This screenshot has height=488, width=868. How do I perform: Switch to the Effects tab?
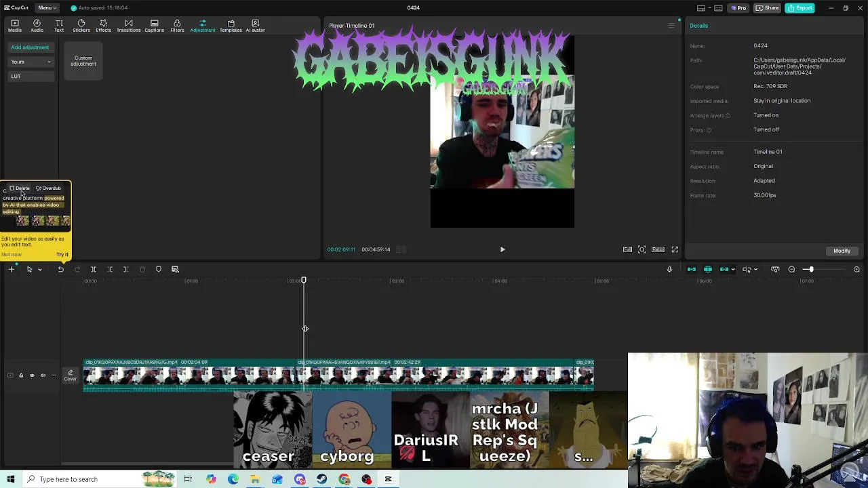coord(103,26)
